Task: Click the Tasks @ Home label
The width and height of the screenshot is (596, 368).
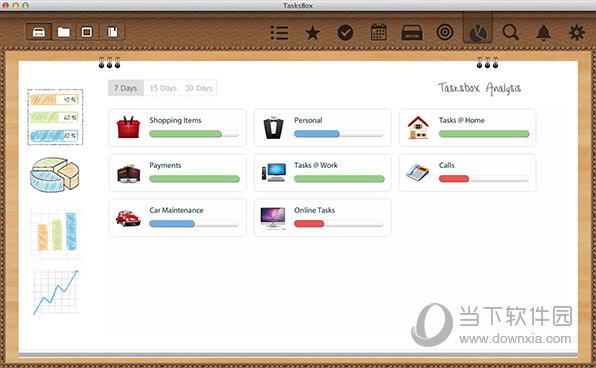Action: (x=461, y=120)
